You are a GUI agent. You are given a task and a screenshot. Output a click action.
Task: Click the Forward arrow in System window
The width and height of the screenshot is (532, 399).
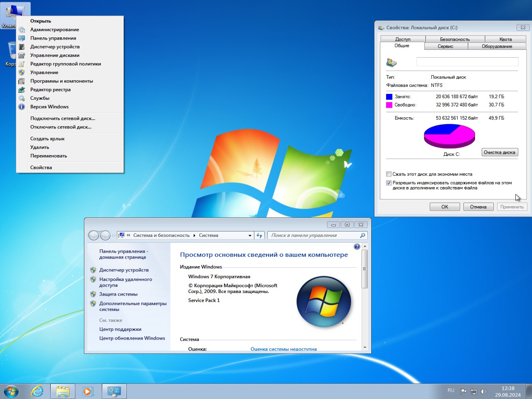[105, 235]
